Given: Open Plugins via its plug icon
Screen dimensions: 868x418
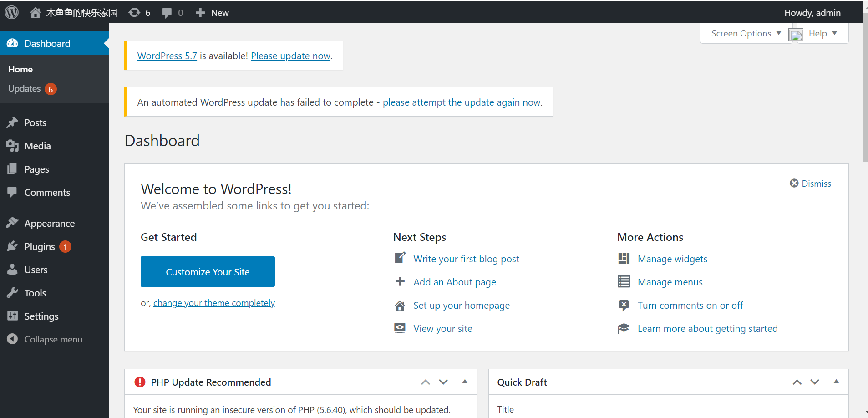Looking at the screenshot, I should pos(13,246).
